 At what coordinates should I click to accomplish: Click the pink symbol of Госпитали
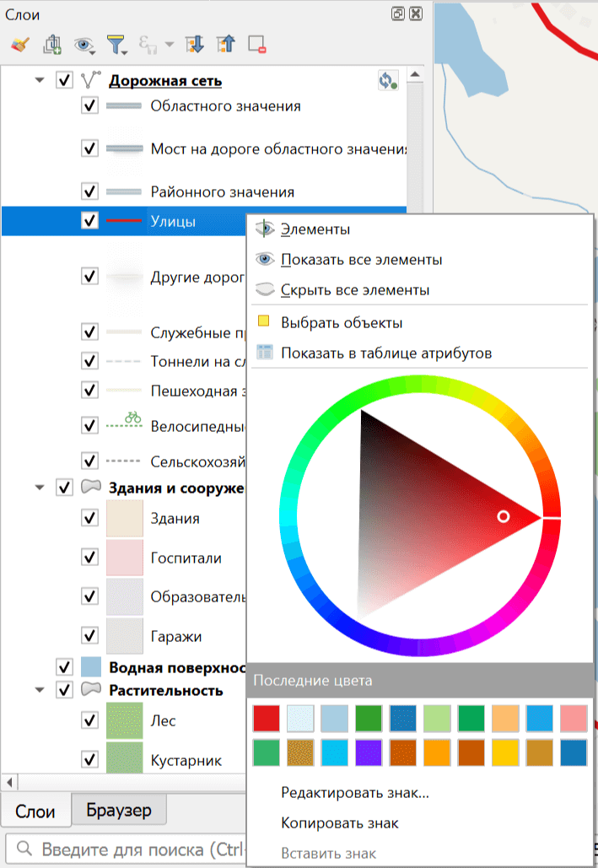125,558
